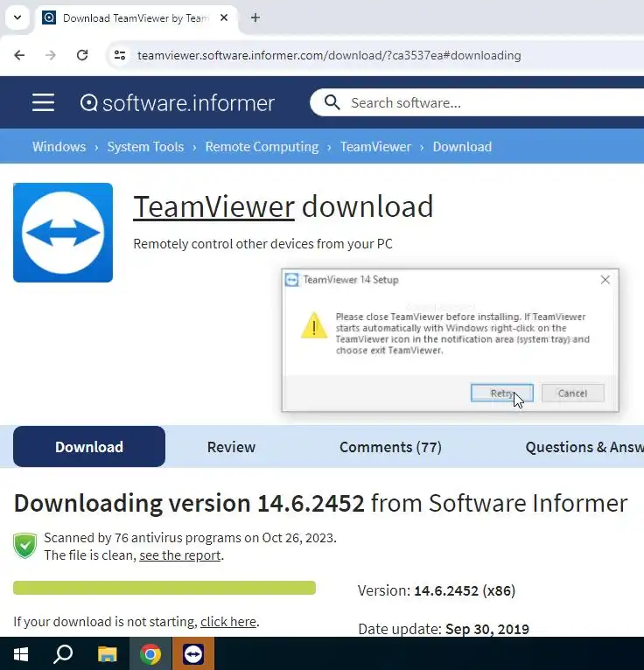This screenshot has width=644, height=670.
Task: View site information icon in address bar
Action: pyautogui.click(x=120, y=55)
